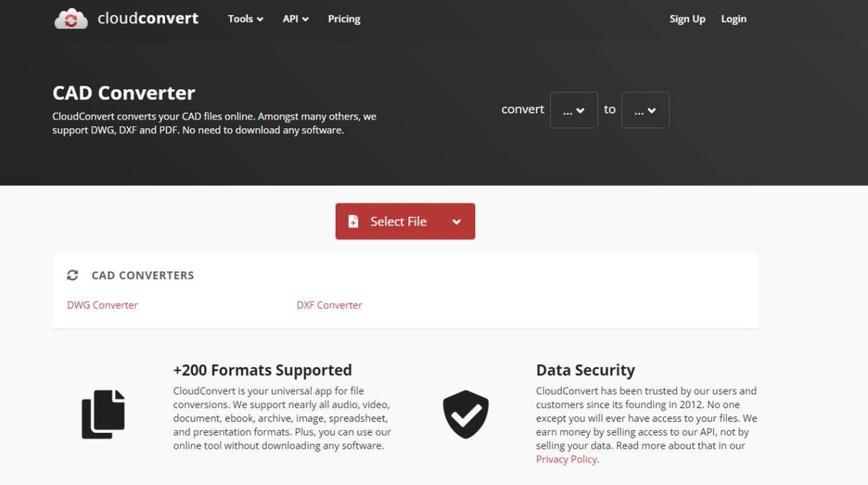This screenshot has width=868, height=485.
Task: Click the file-plus icon on Select File
Action: [x=353, y=222]
